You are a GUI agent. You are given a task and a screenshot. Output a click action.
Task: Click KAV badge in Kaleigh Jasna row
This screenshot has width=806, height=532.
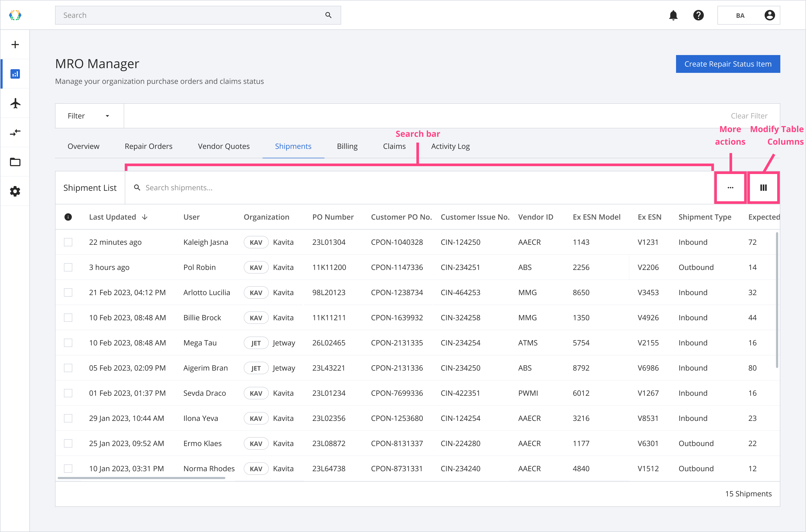click(x=256, y=242)
